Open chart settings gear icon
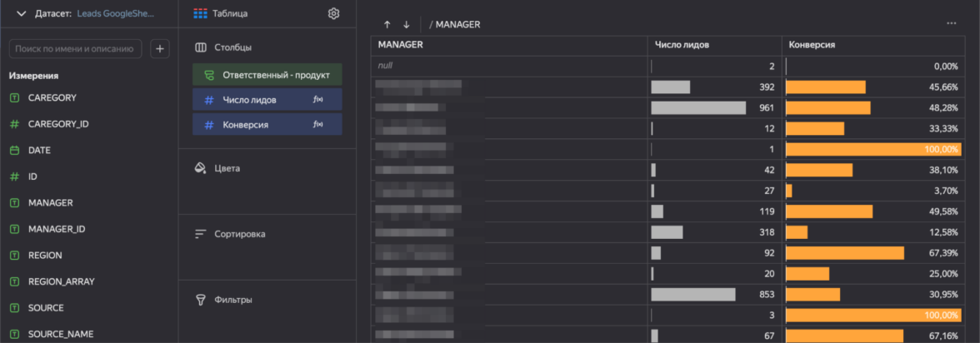980x343 pixels. (x=333, y=14)
